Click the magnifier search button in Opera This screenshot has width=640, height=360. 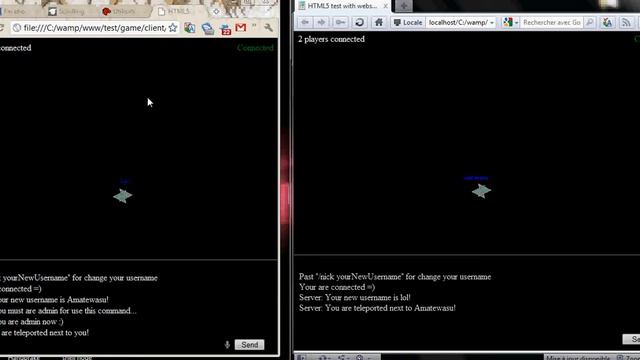(x=589, y=22)
